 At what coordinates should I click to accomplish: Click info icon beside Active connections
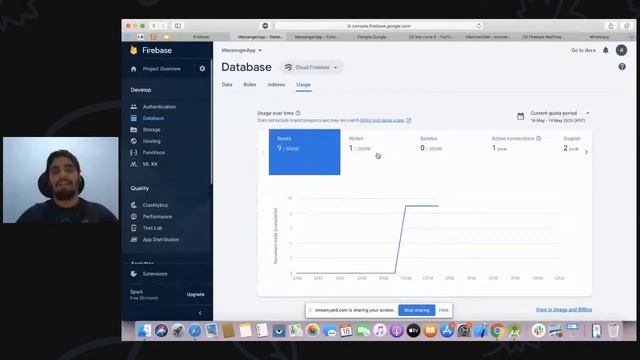click(x=538, y=138)
